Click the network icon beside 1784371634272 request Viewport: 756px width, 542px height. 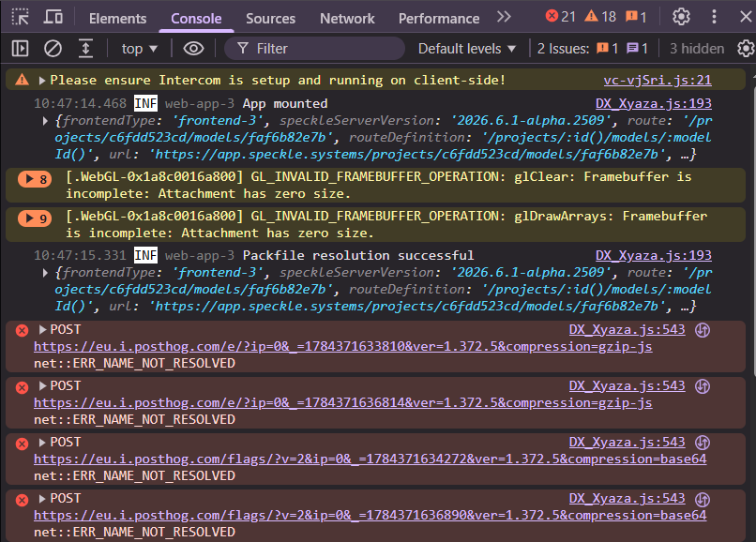(x=703, y=443)
